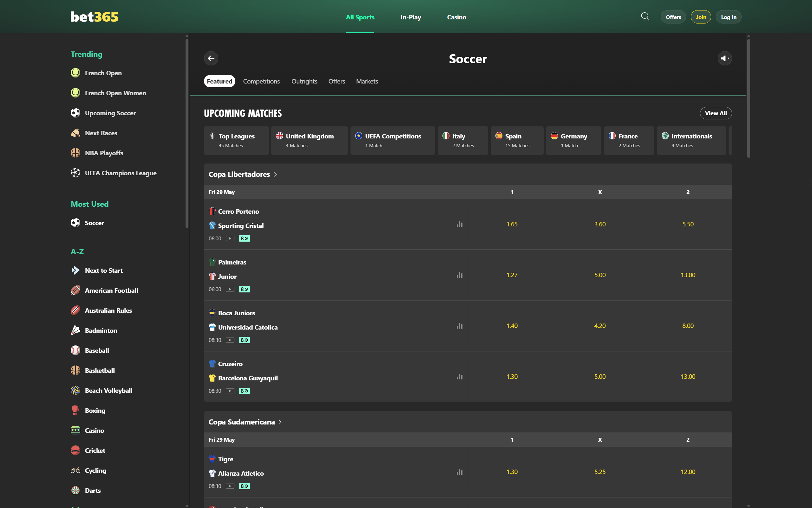
Task: View stats icon for Palmeiras v Junior
Action: click(x=459, y=275)
